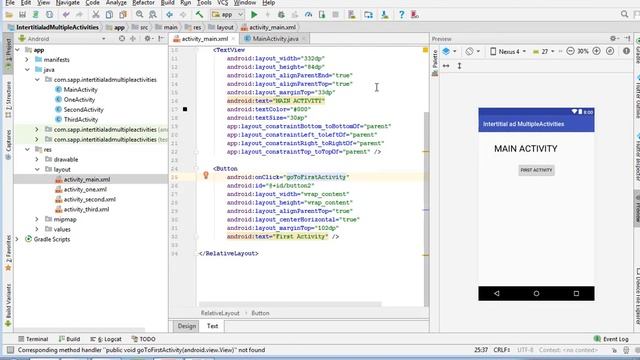The width and height of the screenshot is (640, 360).
Task: Select SecondActivity class in tree
Action: [x=83, y=109]
